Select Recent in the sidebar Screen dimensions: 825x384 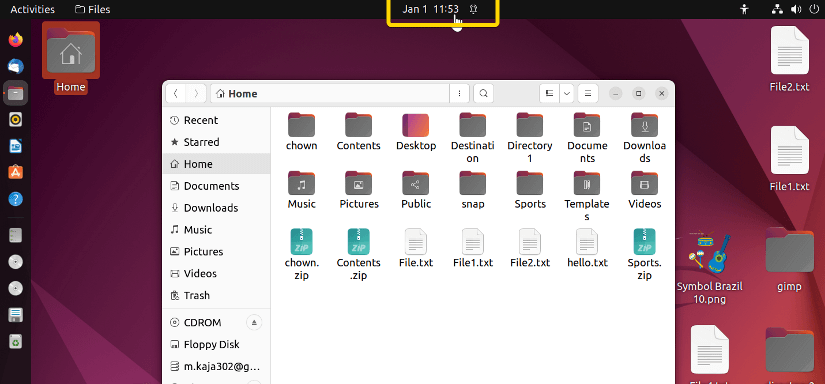[217, 120]
